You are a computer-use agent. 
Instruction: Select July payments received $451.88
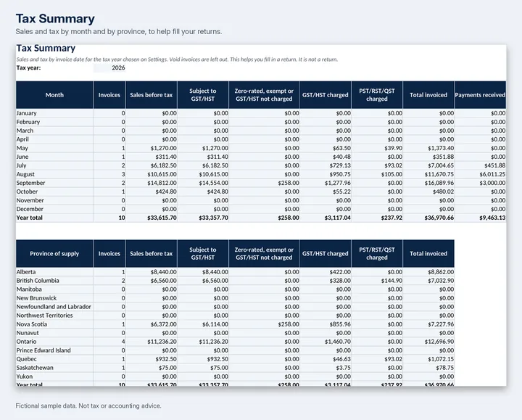(495, 165)
